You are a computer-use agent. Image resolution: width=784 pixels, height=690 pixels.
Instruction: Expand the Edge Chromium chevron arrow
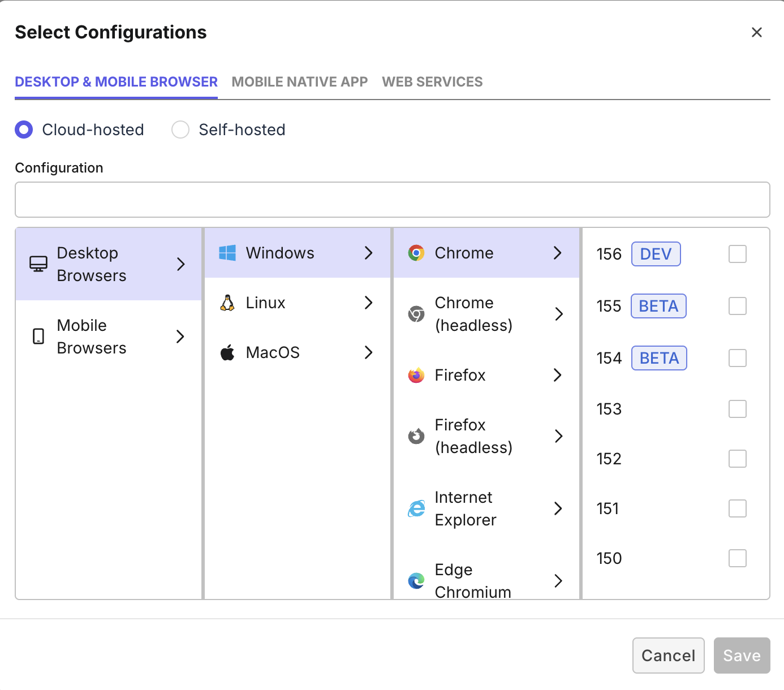(x=558, y=581)
